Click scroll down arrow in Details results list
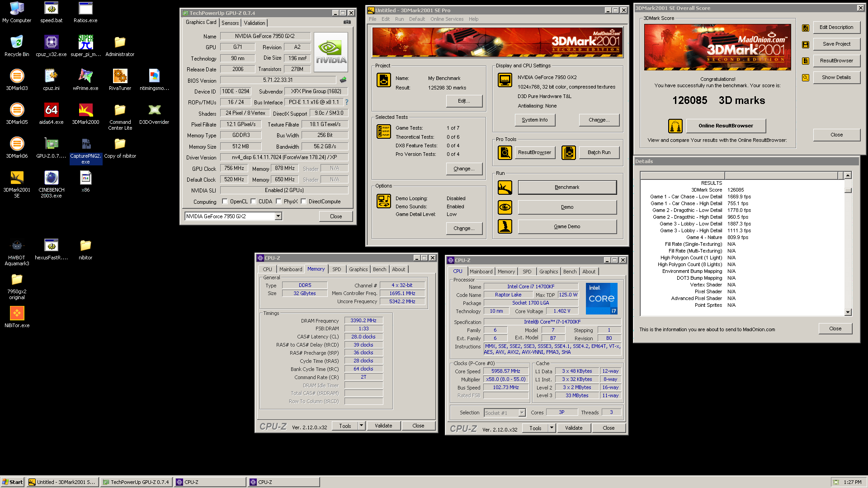The height and width of the screenshot is (488, 868). (x=848, y=312)
